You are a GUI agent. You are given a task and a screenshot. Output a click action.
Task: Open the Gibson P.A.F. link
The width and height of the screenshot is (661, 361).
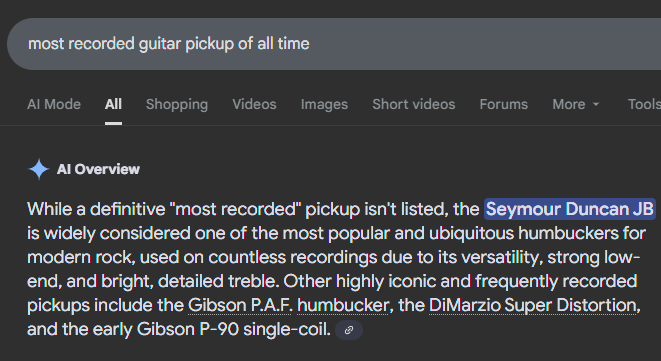coord(239,305)
